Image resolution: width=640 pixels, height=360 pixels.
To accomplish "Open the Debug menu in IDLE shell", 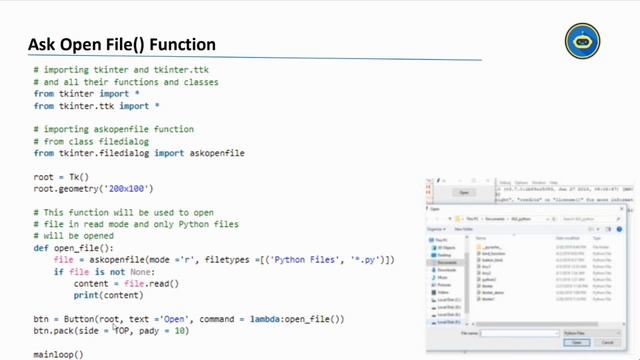I will (505, 182).
